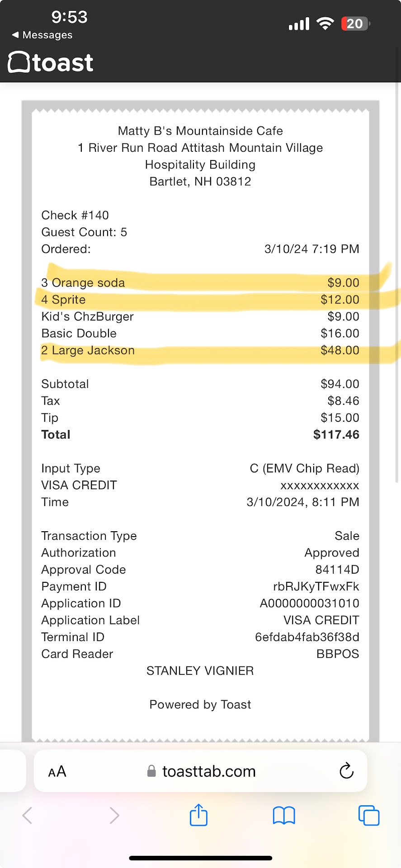Image resolution: width=401 pixels, height=868 pixels.
Task: Tap the Toast logo in header
Action: pyautogui.click(x=51, y=63)
